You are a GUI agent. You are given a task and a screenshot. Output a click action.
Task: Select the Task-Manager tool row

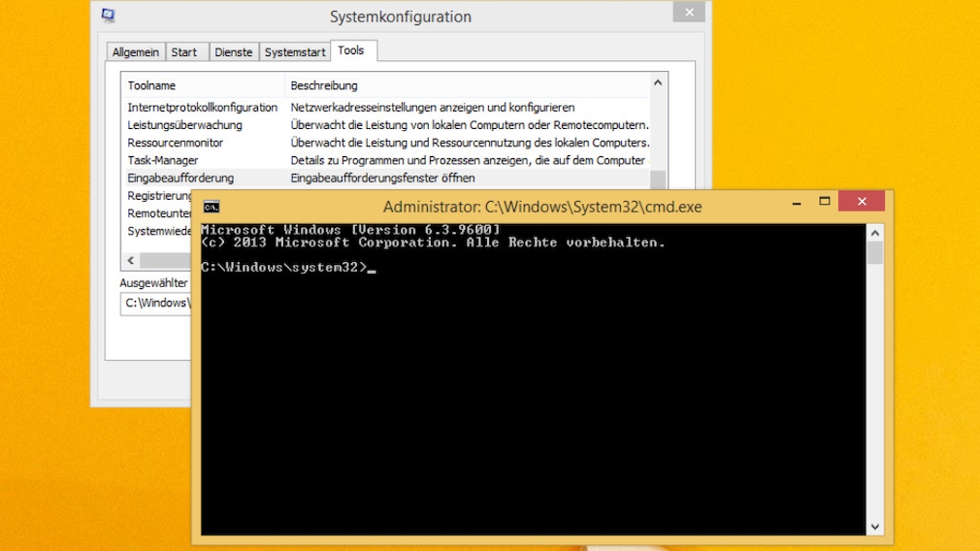[163, 160]
